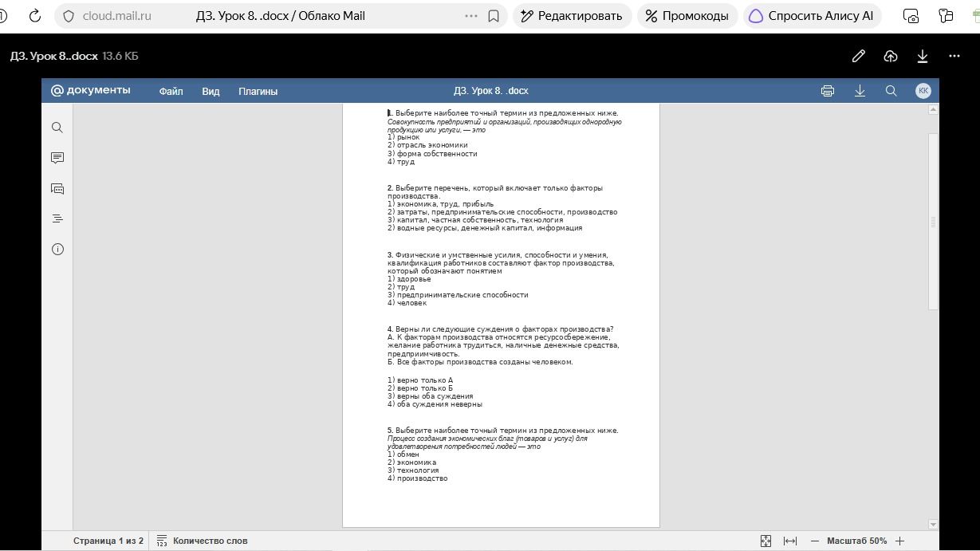Viewport: 980px width, 551px height.
Task: Click the document scrollbar down arrow
Action: point(934,524)
